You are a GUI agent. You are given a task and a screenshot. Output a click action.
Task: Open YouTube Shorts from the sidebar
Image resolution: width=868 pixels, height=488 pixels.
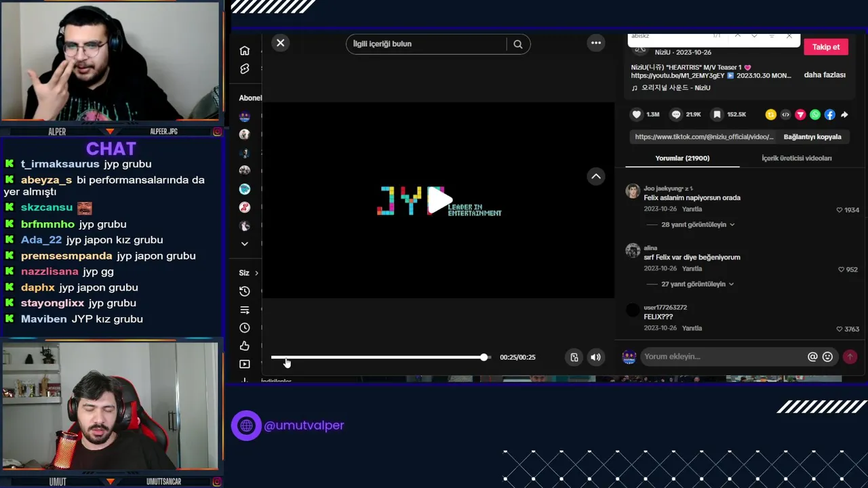(x=245, y=69)
